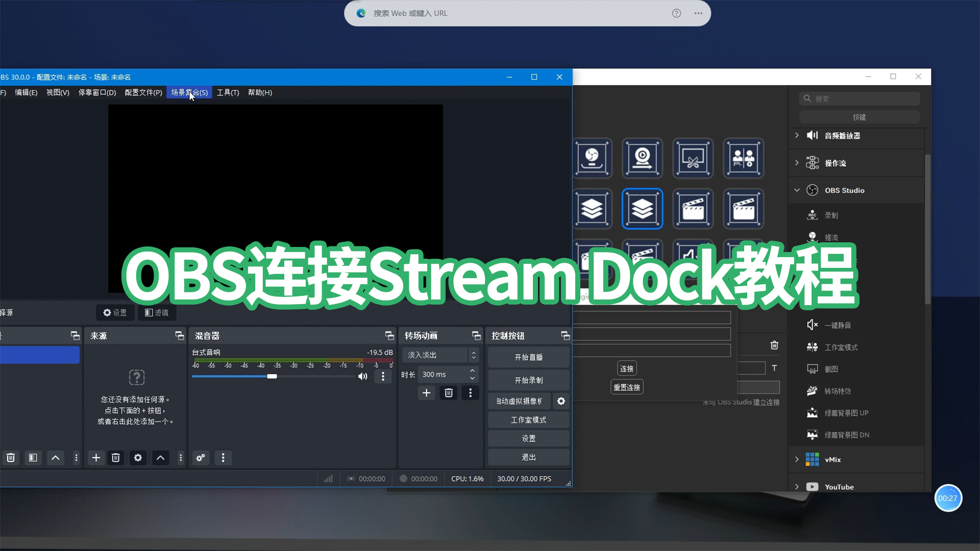Open the transition properties three-dot menu
This screenshot has width=980, height=551.
(x=471, y=393)
